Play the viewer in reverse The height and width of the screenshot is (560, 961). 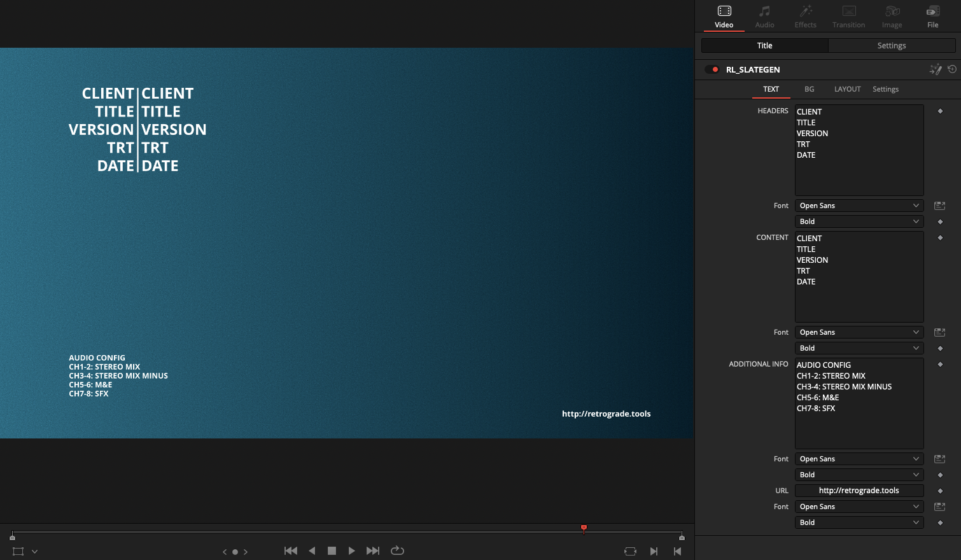pos(312,551)
